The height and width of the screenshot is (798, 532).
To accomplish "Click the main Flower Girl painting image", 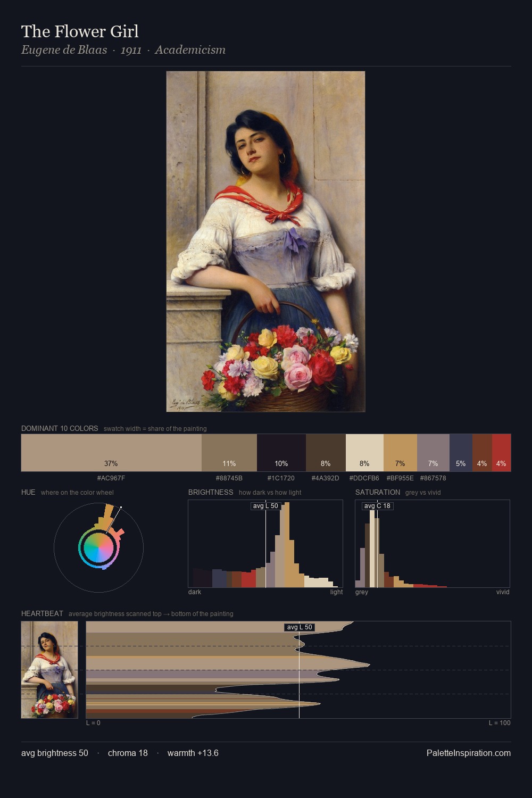I will pos(265,242).
